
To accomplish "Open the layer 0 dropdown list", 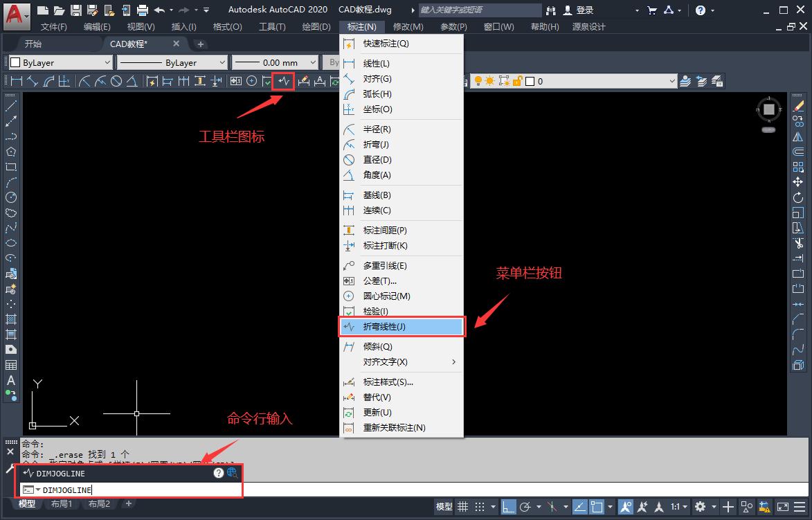I will [x=575, y=81].
